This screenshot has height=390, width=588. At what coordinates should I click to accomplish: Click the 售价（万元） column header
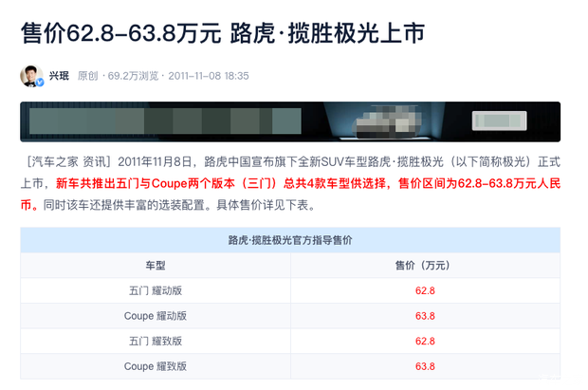click(425, 266)
